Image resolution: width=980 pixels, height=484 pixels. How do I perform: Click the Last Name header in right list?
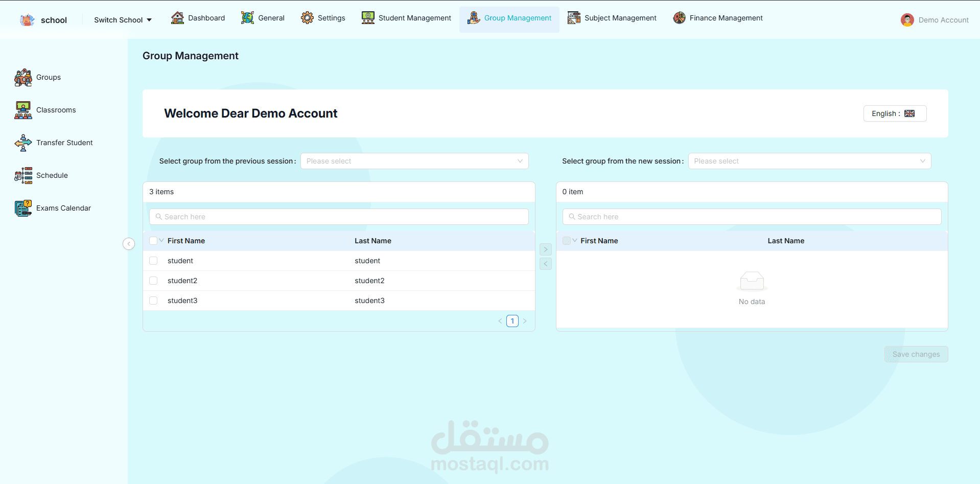786,241
